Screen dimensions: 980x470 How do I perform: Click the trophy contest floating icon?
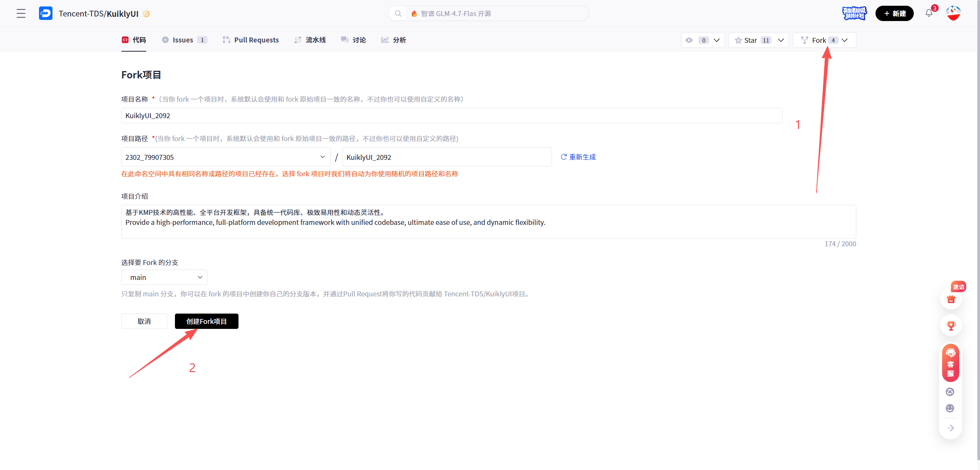coord(951,325)
